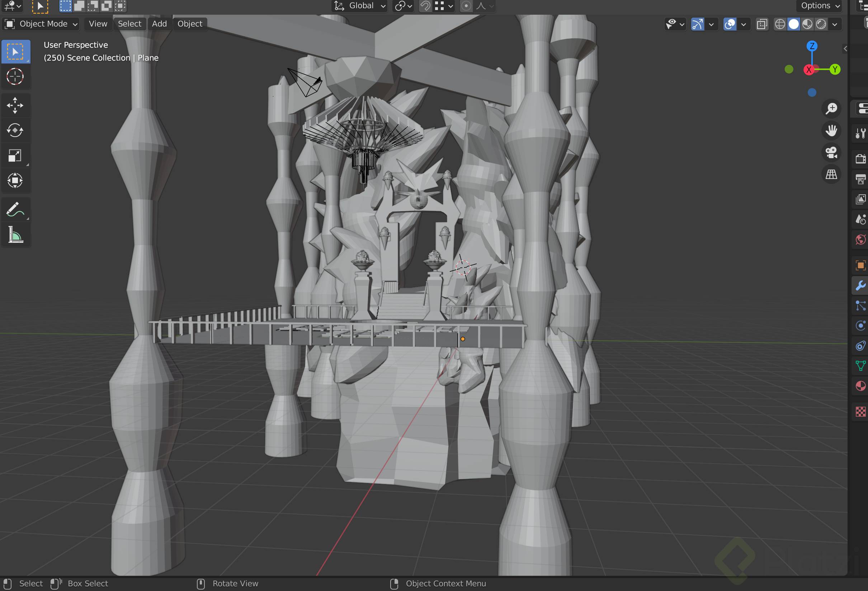Open World Properties in the properties sidebar

(x=861, y=240)
